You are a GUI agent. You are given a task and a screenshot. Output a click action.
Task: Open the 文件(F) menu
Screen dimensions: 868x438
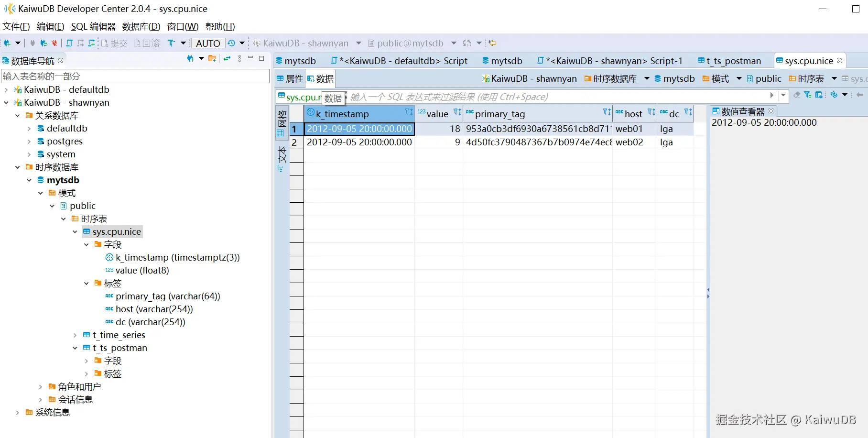[x=16, y=26]
